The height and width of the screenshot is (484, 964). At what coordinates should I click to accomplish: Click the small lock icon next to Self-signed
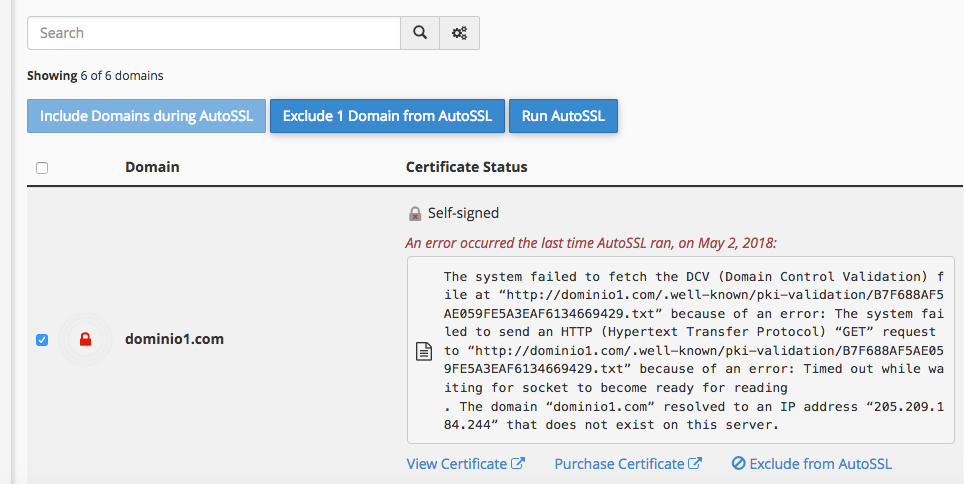click(x=415, y=213)
